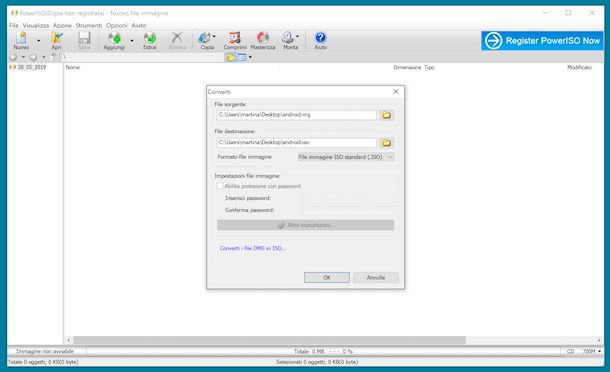Open the Opzioni menu
Image resolution: width=610 pixels, height=372 pixels.
[117, 25]
